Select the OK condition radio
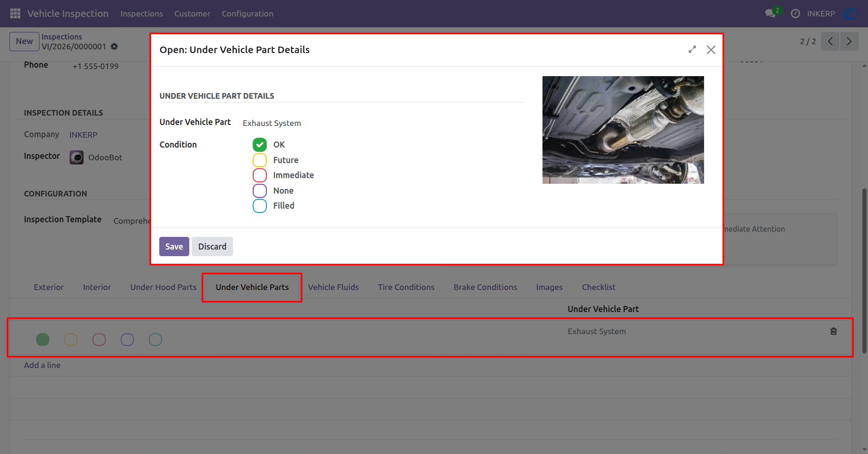 click(260, 145)
